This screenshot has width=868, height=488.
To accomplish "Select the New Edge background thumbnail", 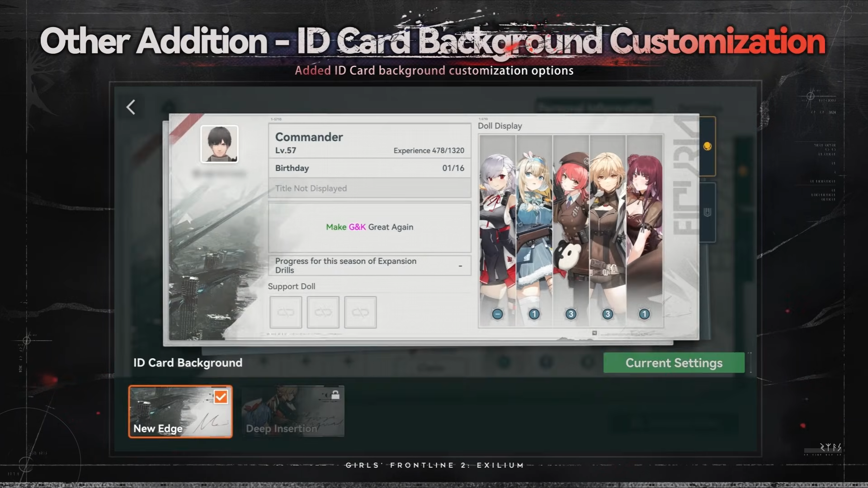I will coord(180,412).
